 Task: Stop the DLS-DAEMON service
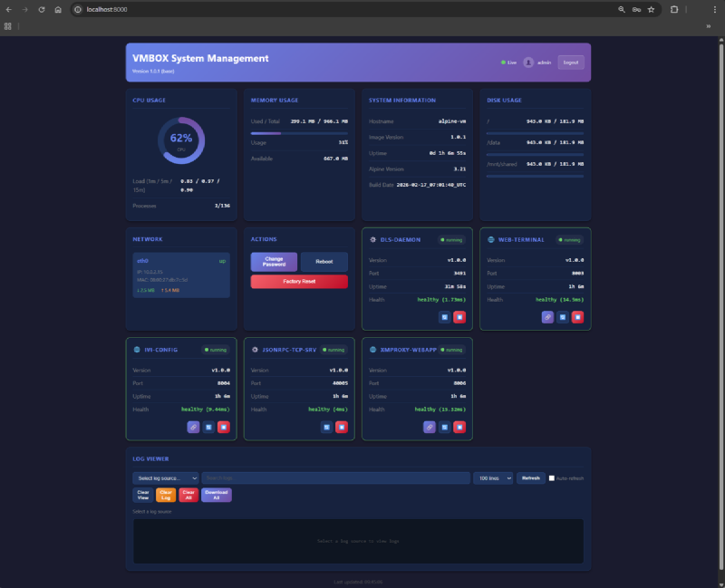(460, 317)
